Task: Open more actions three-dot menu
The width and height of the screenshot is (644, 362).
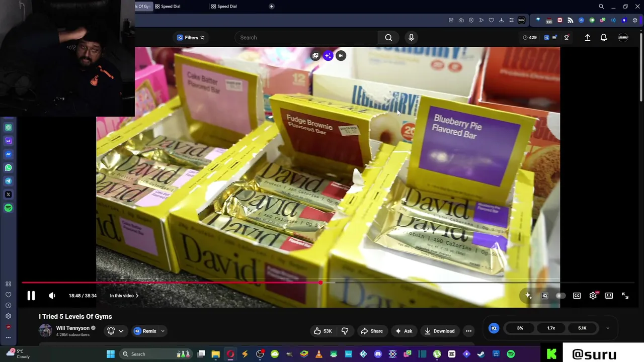Action: coord(469,331)
